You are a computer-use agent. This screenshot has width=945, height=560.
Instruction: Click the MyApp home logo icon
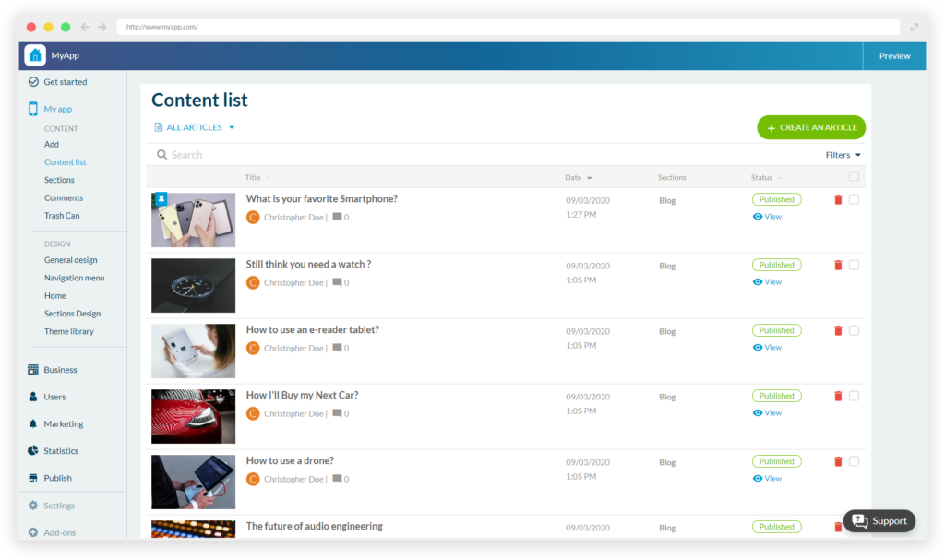(35, 55)
